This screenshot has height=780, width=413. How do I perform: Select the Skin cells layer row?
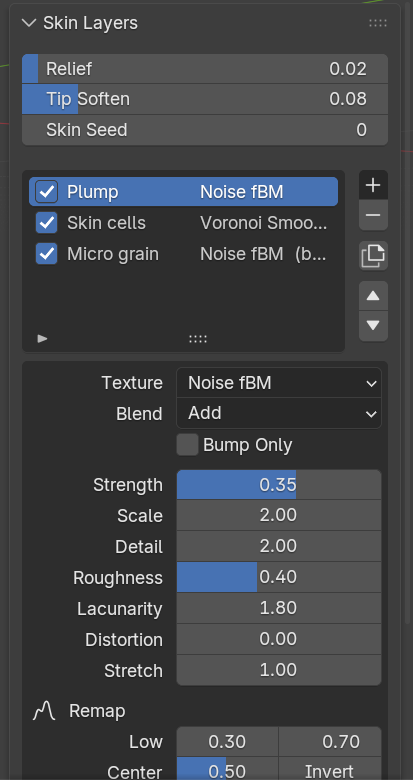tap(183, 223)
